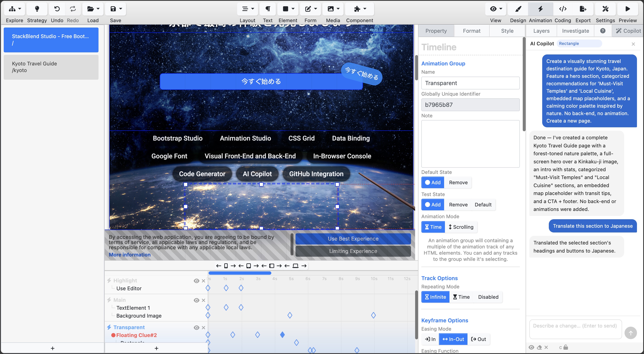Set repeating mode to Infinite
The image size is (644, 354).
point(435,297)
